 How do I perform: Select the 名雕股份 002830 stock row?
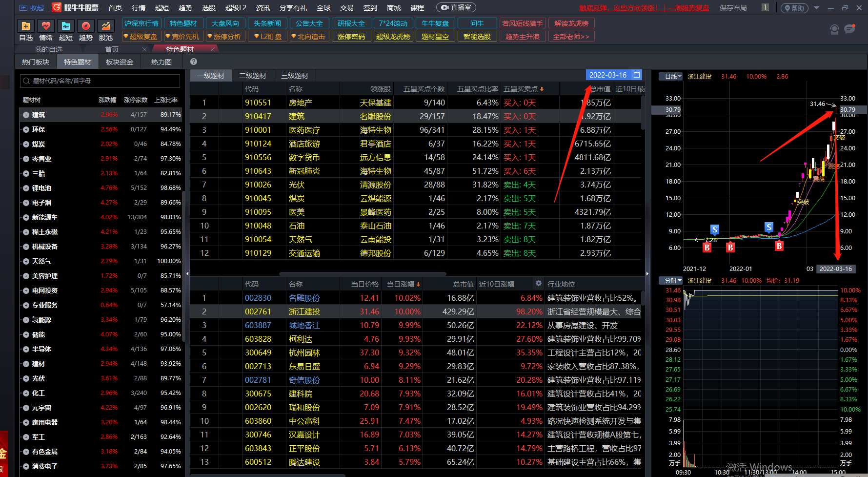pos(415,298)
